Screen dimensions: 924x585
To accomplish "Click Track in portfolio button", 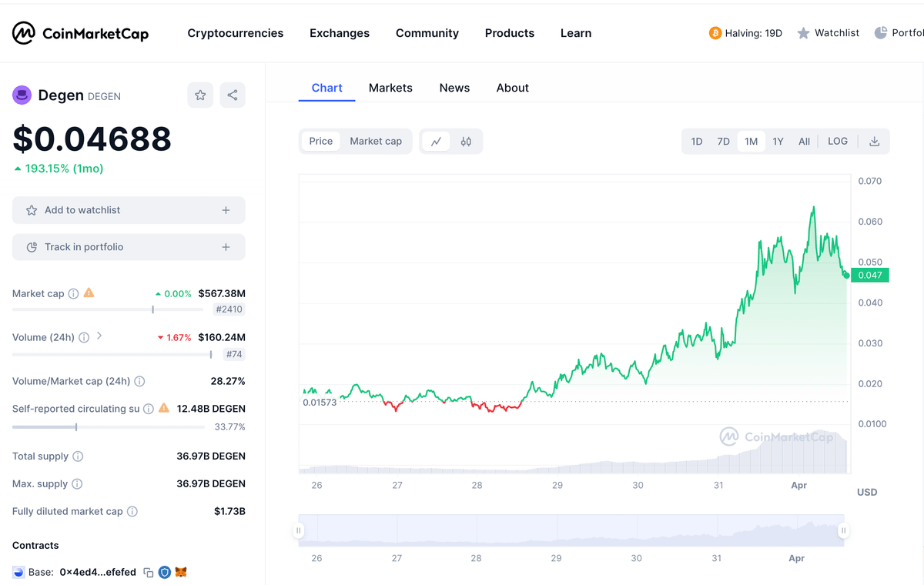I will pos(129,247).
